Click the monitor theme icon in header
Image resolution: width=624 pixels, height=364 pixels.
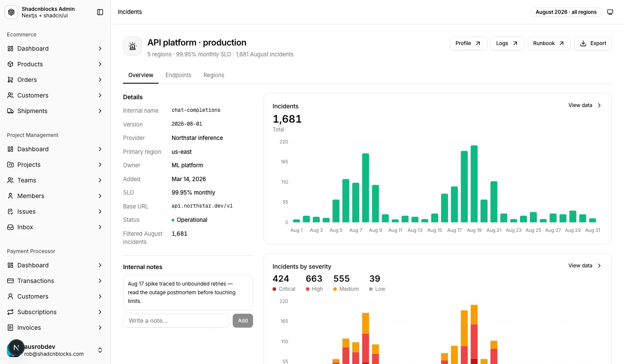[x=610, y=12]
